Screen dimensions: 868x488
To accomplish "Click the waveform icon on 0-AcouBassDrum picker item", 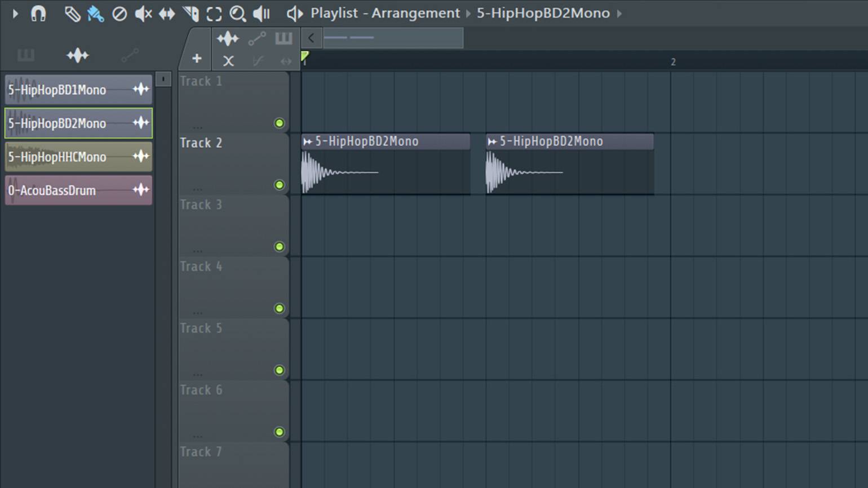I will pos(141,190).
